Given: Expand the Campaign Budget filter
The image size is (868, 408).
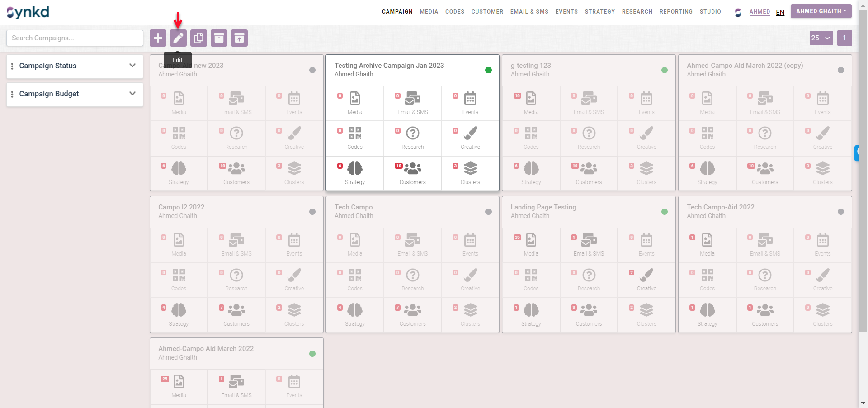Looking at the screenshot, I should (75, 94).
